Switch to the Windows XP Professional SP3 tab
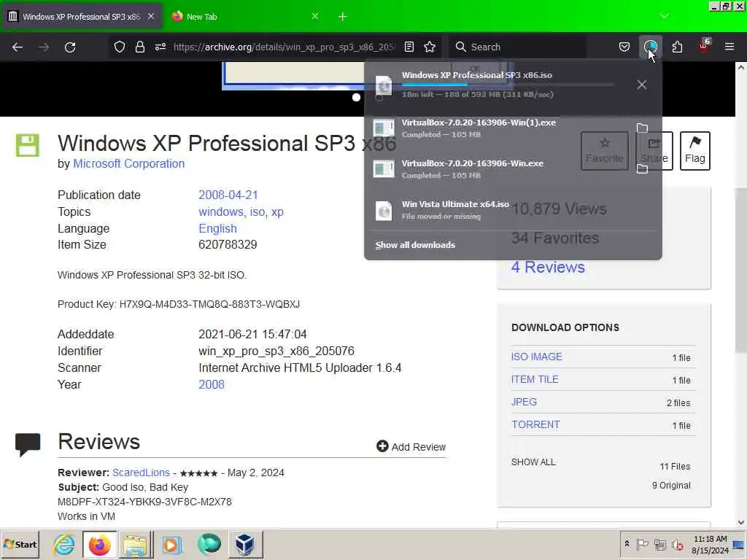Image resolution: width=747 pixels, height=560 pixels. click(x=82, y=17)
